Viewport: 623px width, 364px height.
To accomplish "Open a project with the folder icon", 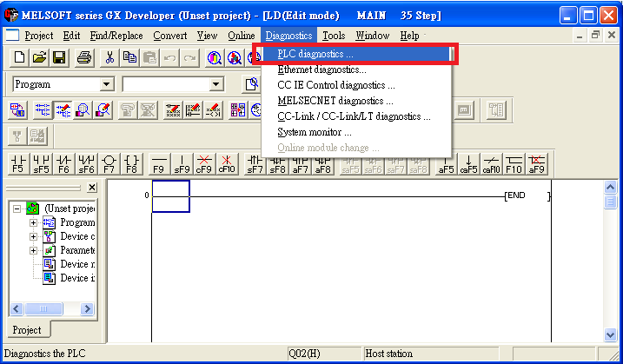I will tap(39, 58).
